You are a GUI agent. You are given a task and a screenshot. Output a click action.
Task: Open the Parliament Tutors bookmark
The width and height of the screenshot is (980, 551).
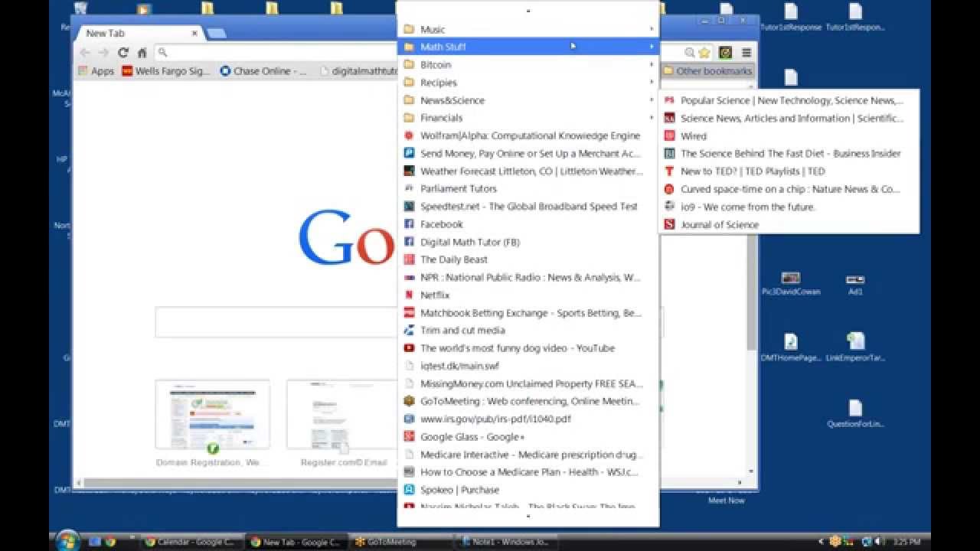[x=528, y=188]
